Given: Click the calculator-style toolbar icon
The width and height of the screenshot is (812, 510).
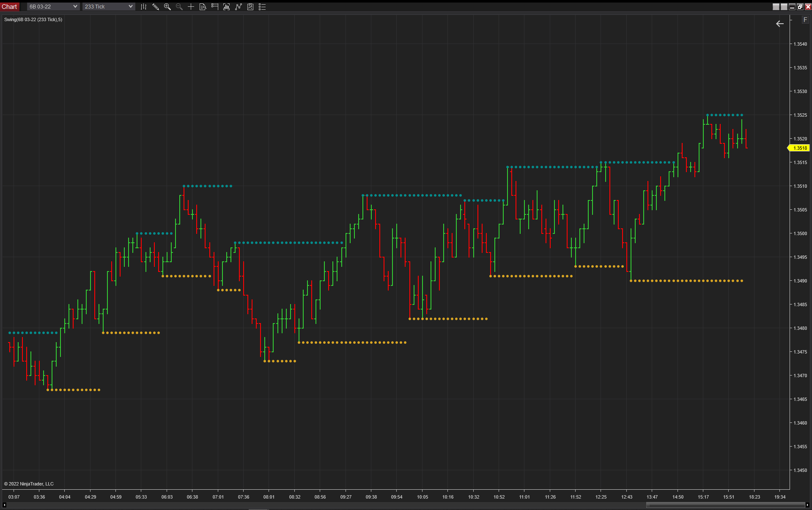Looking at the screenshot, I should point(250,7).
